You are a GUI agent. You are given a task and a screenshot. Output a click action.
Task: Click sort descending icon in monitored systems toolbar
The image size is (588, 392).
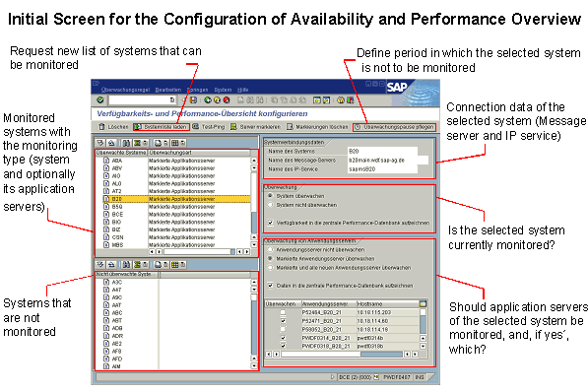tap(111, 143)
